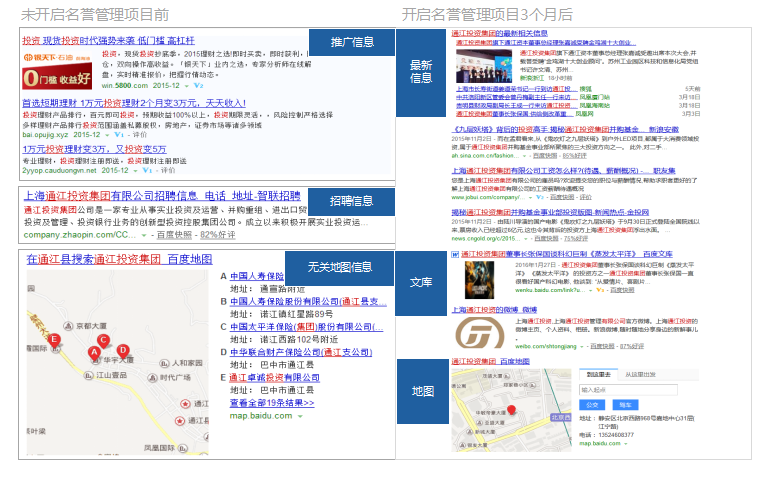Click the V1 badge next to bai.opujig.xyz
The width and height of the screenshot is (773, 481).
[x=119, y=135]
